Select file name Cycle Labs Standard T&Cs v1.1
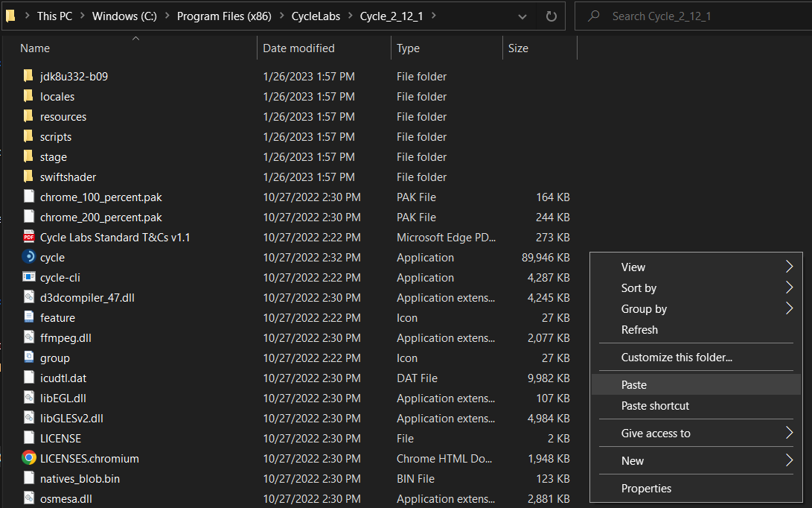 coord(115,238)
